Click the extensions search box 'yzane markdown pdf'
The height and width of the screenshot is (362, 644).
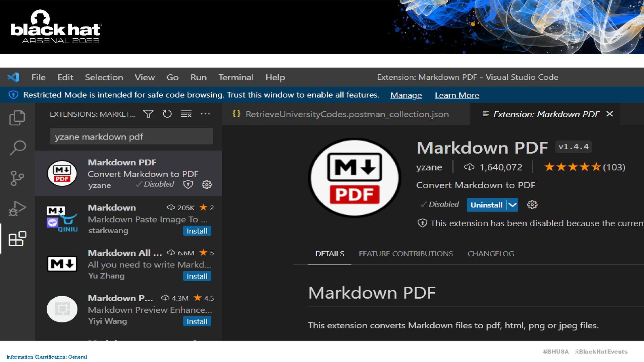pyautogui.click(x=131, y=136)
